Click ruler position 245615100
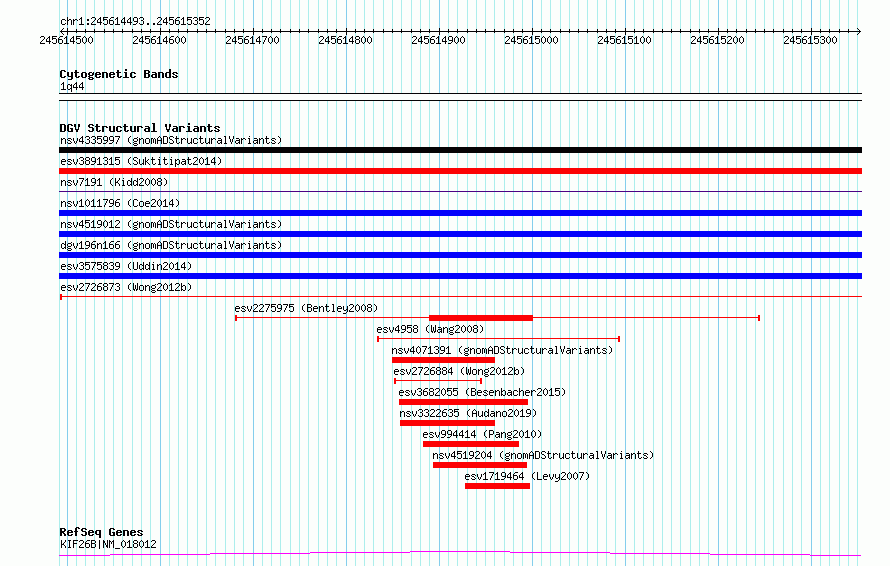 624,40
